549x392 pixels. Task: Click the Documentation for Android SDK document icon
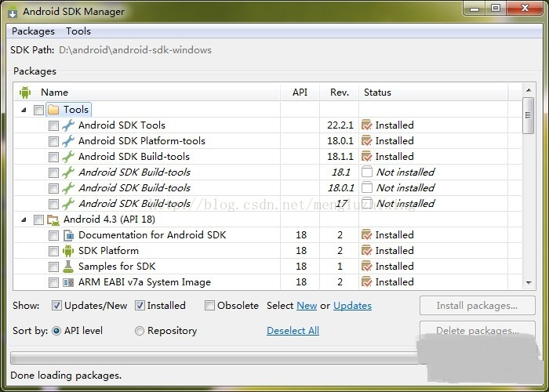68,235
